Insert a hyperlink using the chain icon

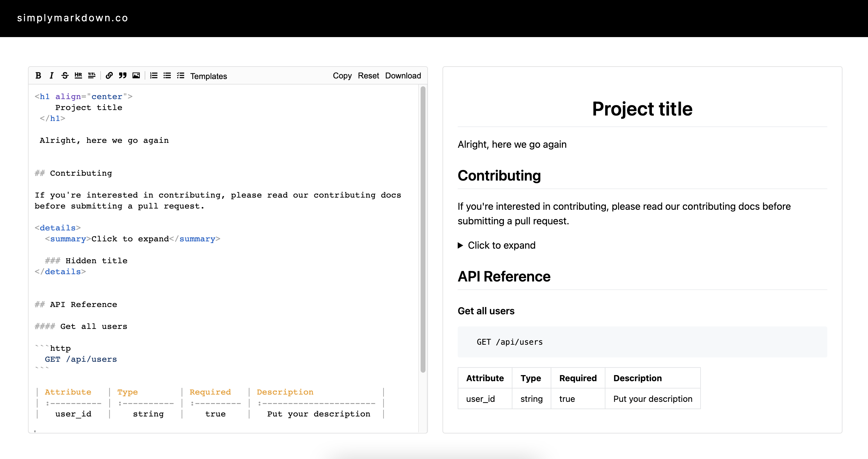(x=109, y=75)
